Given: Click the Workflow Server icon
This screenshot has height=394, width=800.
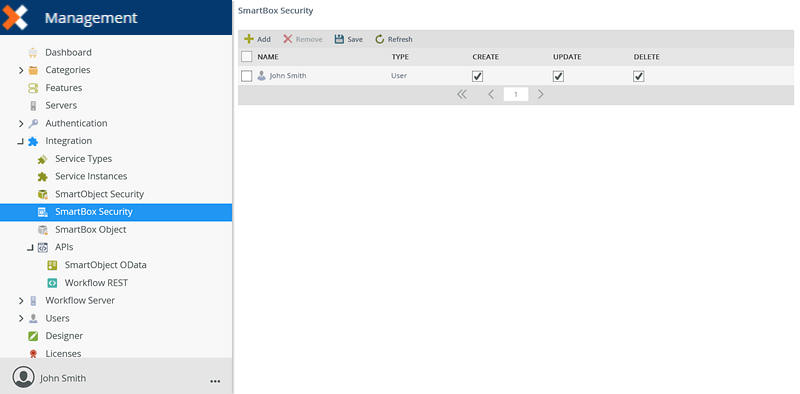Looking at the screenshot, I should [x=33, y=301].
